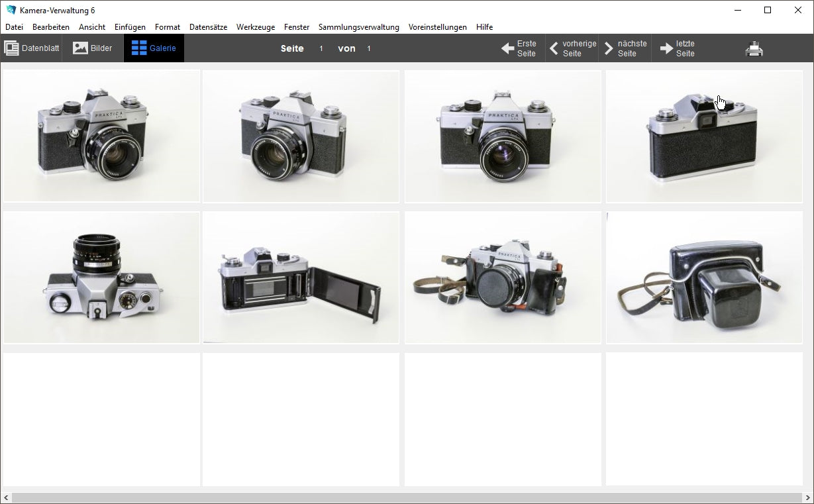This screenshot has width=814, height=504.
Task: Click the Hilfe menu
Action: (484, 27)
